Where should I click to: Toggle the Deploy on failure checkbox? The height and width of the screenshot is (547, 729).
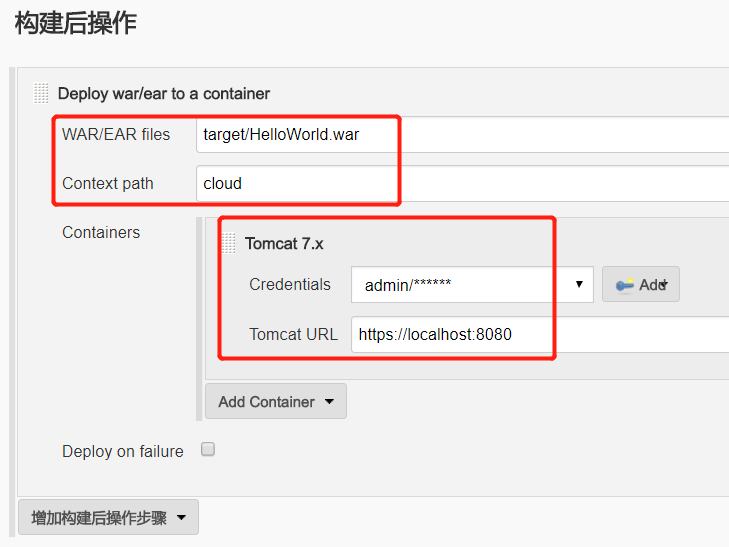pyautogui.click(x=208, y=450)
